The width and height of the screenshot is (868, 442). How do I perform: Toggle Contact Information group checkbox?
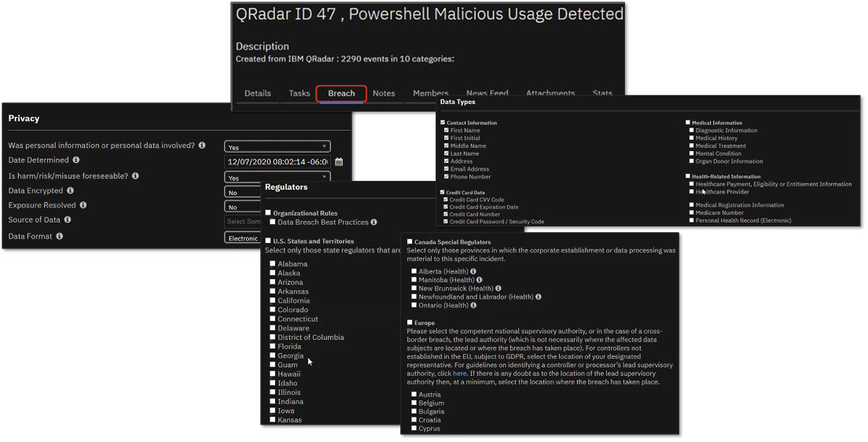click(443, 123)
